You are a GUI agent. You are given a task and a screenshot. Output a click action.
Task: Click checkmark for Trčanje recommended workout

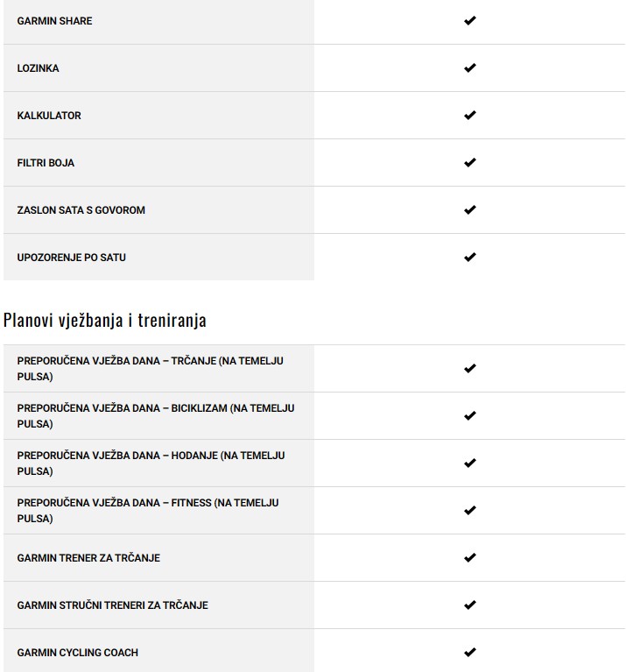(x=469, y=369)
